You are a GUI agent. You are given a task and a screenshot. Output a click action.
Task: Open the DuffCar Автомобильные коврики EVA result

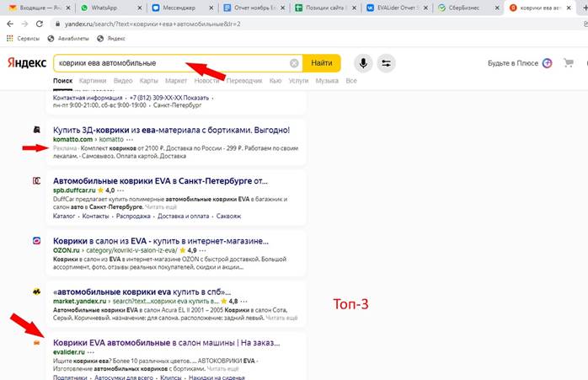(x=160, y=181)
